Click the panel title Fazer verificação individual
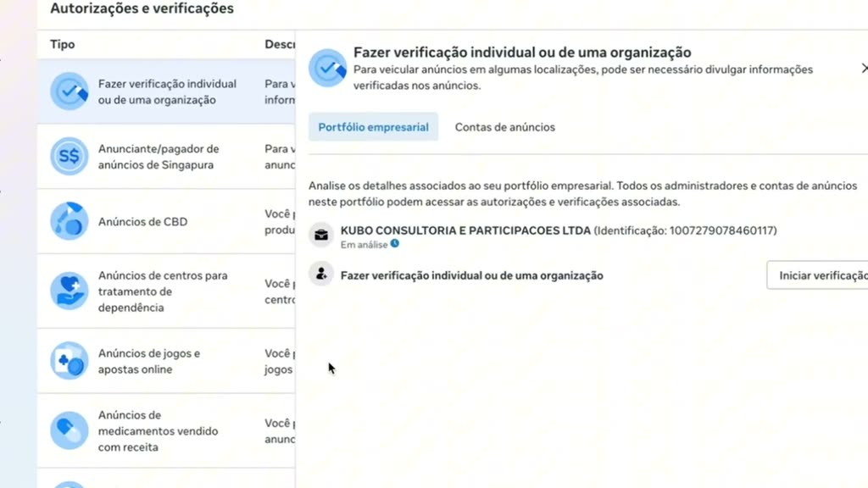This screenshot has height=488, width=868. pyautogui.click(x=522, y=52)
